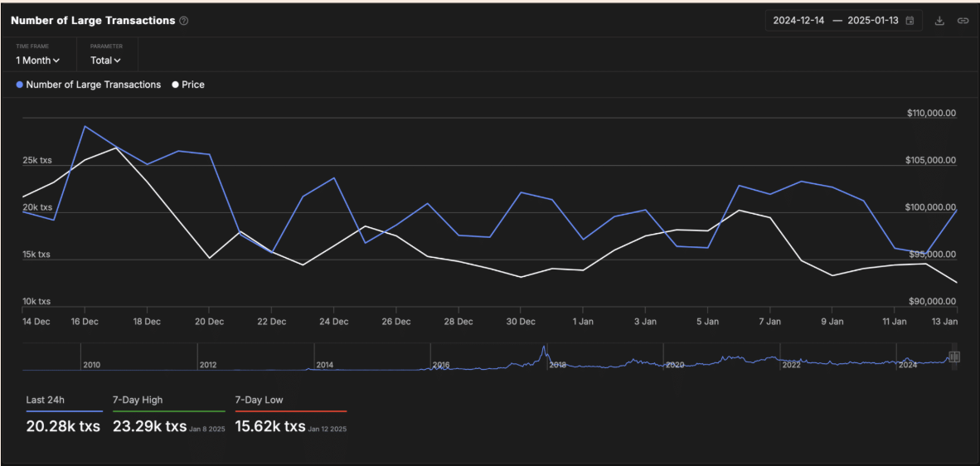Click the 24 Dec x-axis label
Image resolution: width=980 pixels, height=466 pixels.
click(333, 322)
